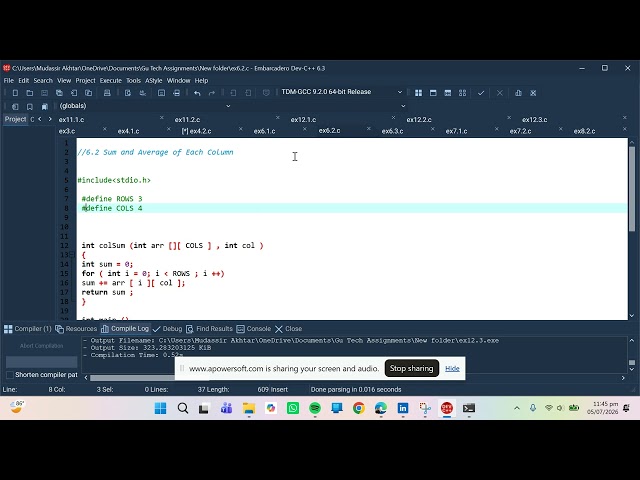Click editor scrollbar down arrow

(632, 316)
